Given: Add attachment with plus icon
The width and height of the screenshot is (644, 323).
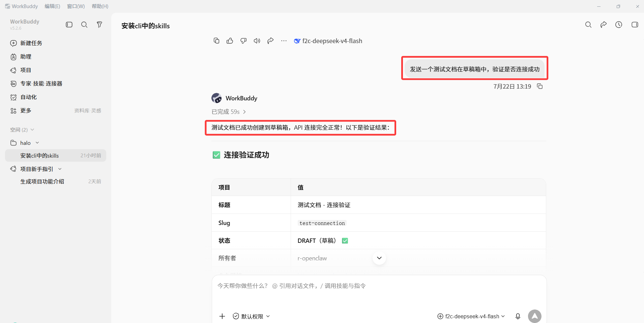Looking at the screenshot, I should 222,316.
